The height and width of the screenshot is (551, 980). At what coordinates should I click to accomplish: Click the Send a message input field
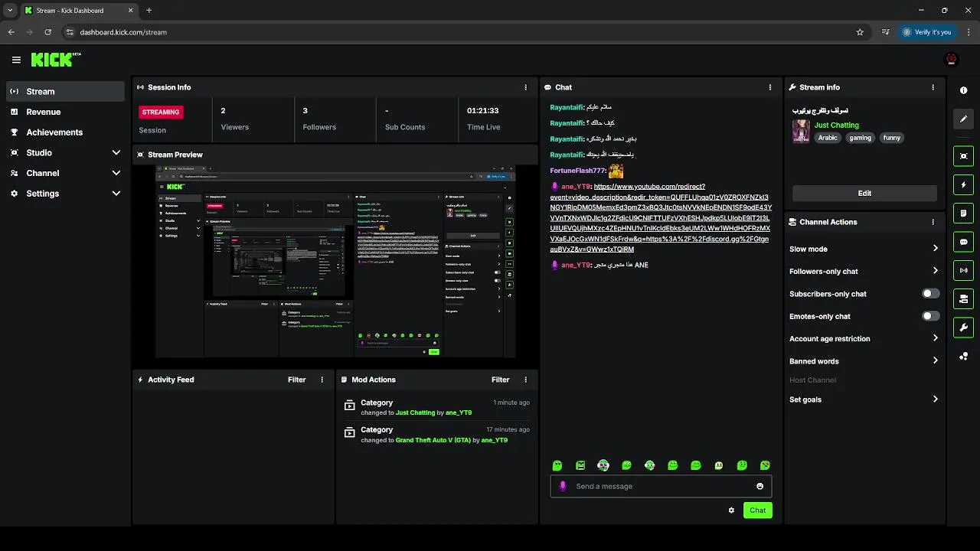[661, 486]
